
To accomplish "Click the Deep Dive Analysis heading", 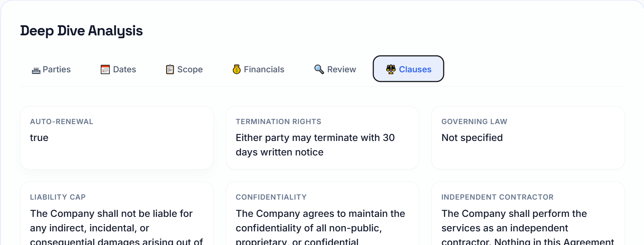I will click(81, 31).
